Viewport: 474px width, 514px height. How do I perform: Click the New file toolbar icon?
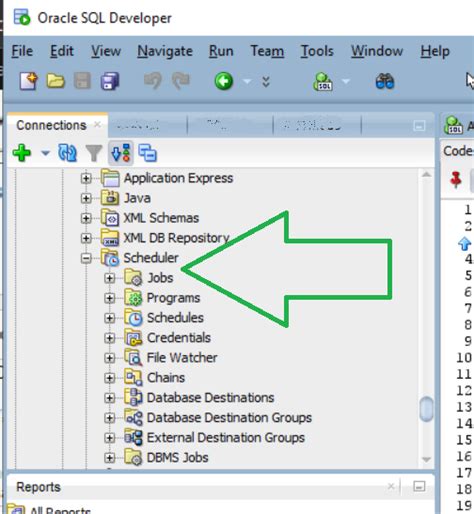coord(29,81)
